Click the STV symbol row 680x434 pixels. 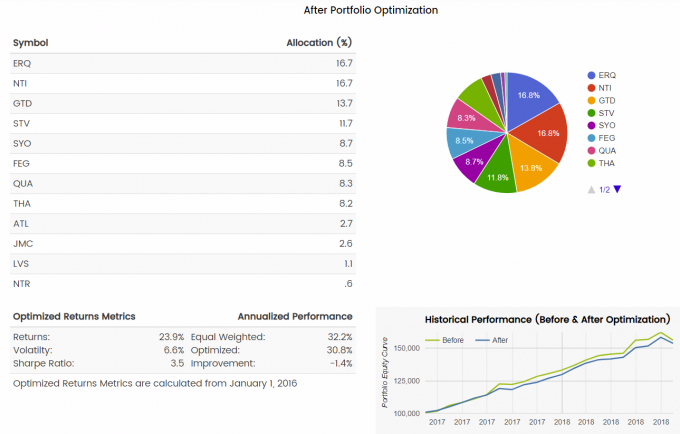tap(183, 124)
